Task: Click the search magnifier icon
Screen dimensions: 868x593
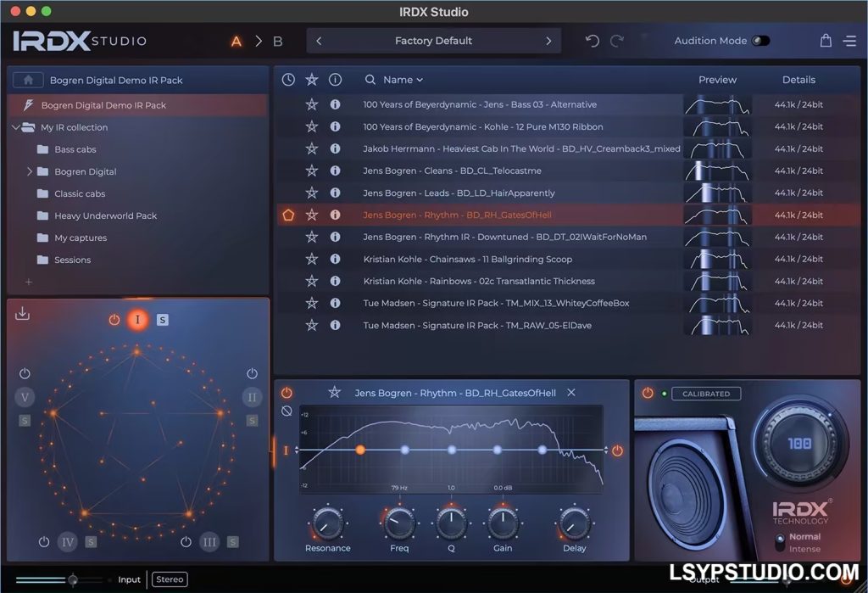Action: coord(370,80)
